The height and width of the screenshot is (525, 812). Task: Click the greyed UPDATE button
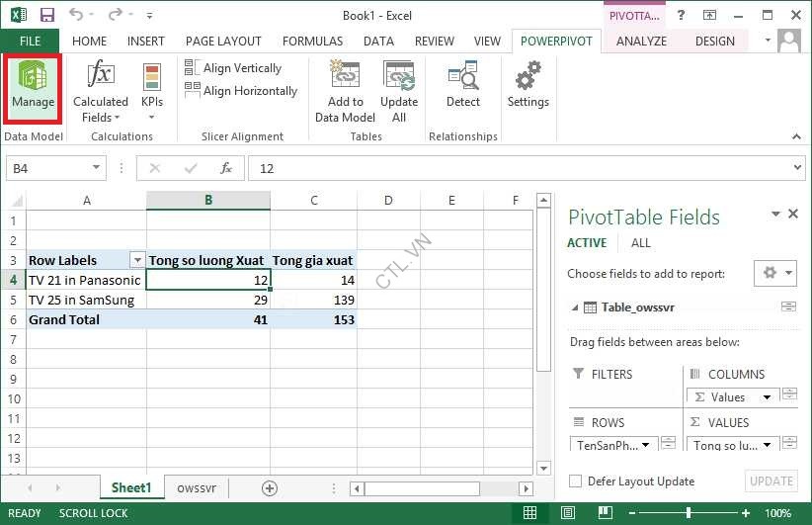(x=771, y=481)
